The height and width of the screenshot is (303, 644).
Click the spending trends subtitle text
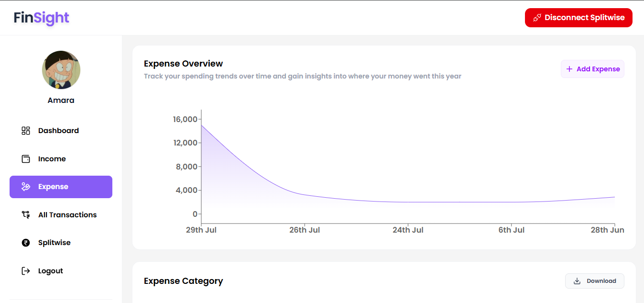coord(303,76)
